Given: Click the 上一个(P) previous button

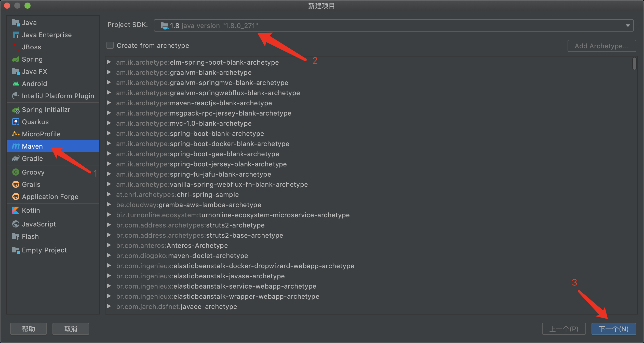Looking at the screenshot, I should point(564,329).
